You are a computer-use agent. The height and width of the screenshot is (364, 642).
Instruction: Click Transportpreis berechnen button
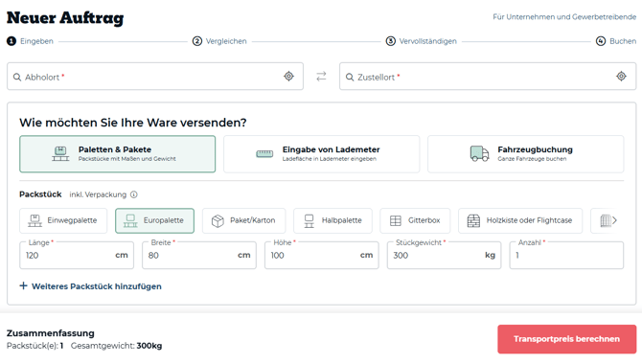pyautogui.click(x=566, y=339)
